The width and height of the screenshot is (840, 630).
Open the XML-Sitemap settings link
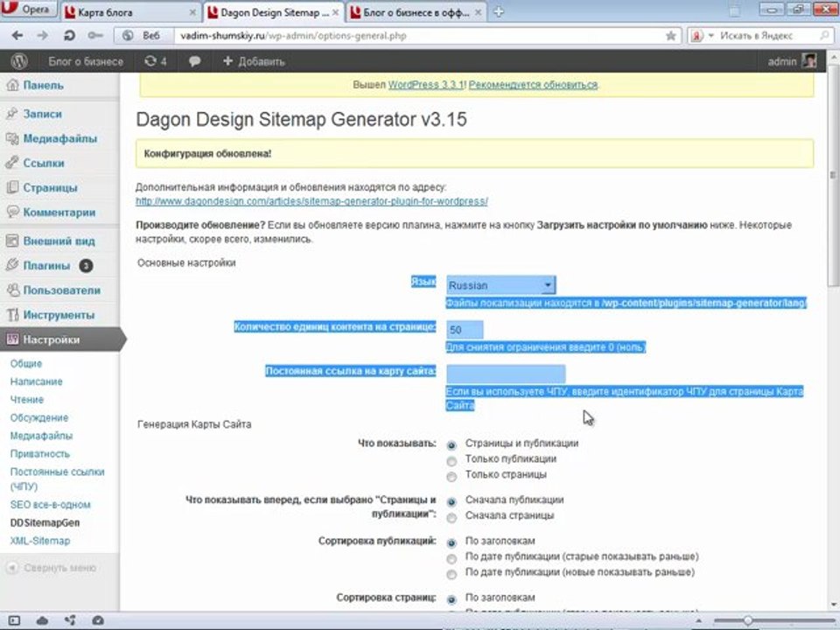click(40, 541)
